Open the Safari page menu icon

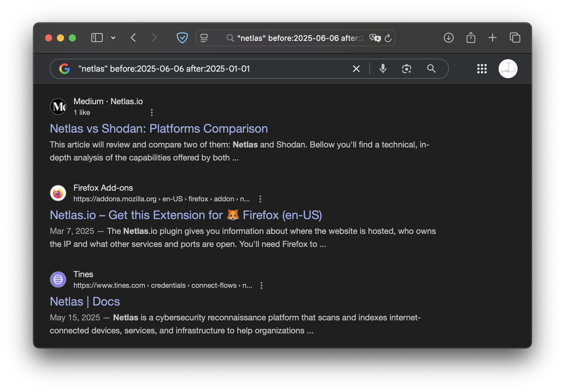[x=204, y=38]
